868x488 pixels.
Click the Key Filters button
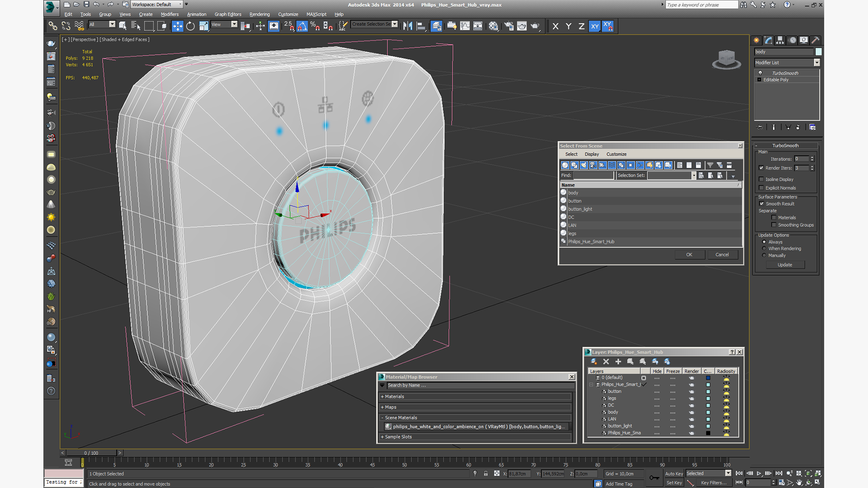[713, 483]
